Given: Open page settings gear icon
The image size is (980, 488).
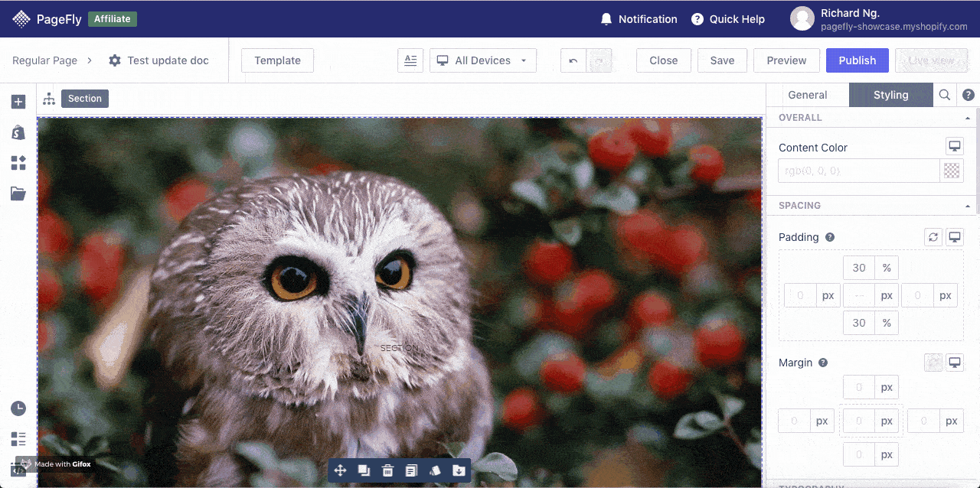Looking at the screenshot, I should (115, 60).
